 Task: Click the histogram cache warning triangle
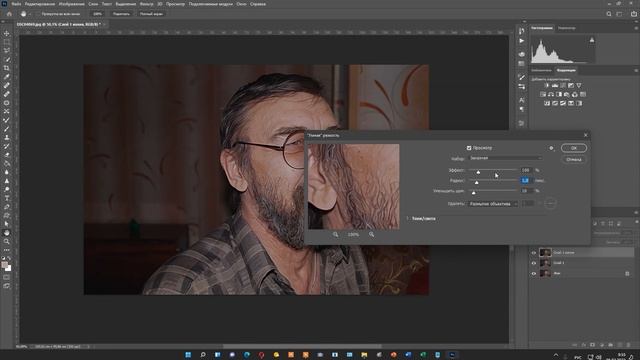[592, 40]
